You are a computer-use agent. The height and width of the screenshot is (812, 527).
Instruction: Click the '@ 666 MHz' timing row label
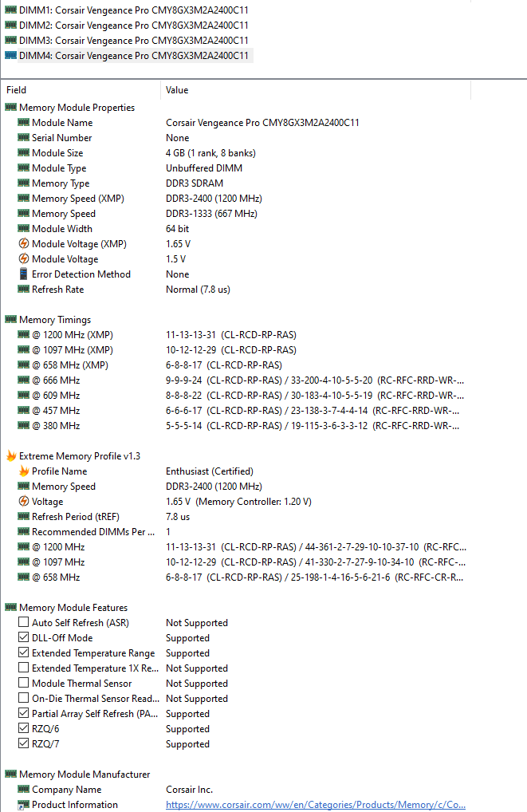56,380
